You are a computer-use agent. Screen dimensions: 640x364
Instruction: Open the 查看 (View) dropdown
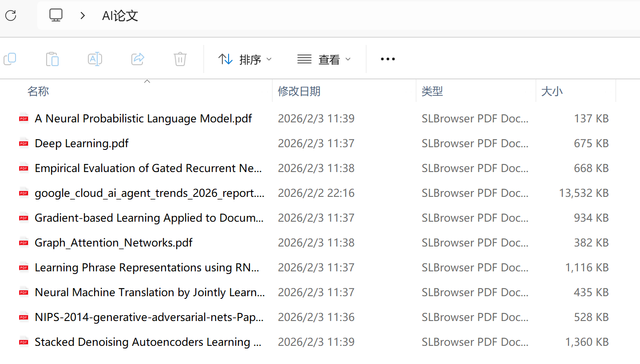click(324, 59)
